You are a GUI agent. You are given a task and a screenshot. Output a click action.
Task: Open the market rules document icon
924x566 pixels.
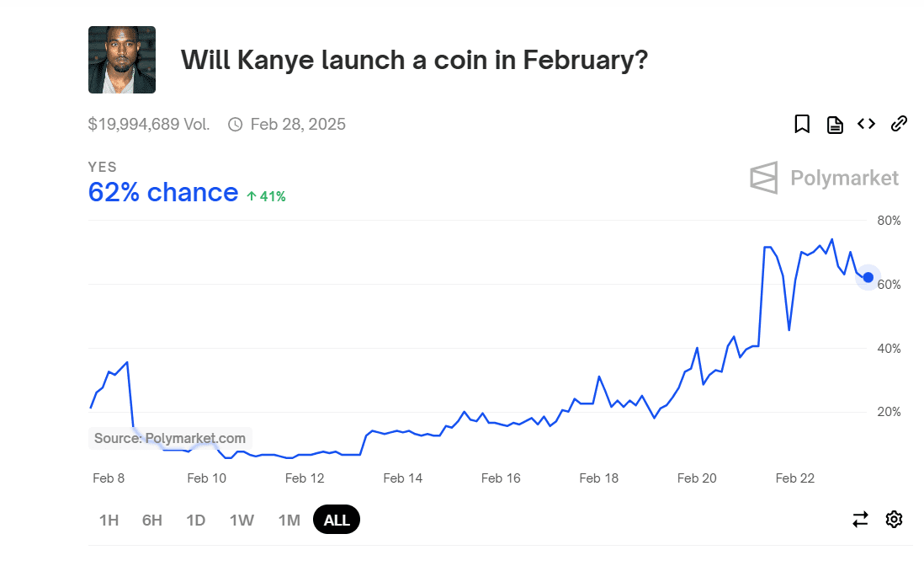(x=834, y=124)
